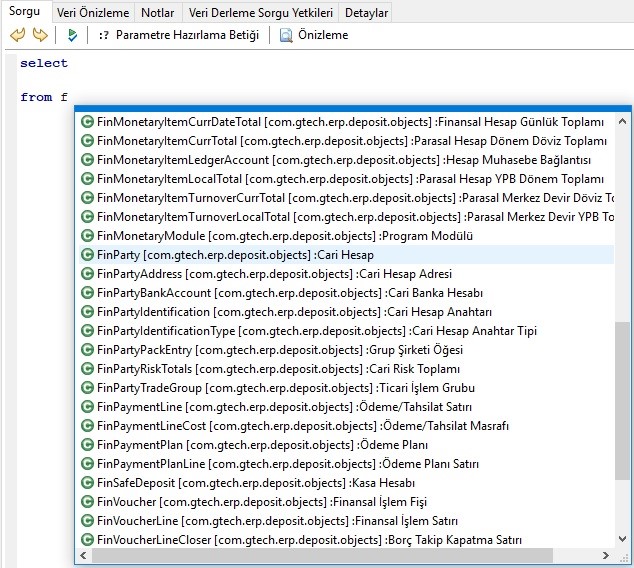Show the Detaylar tab

coord(366,12)
